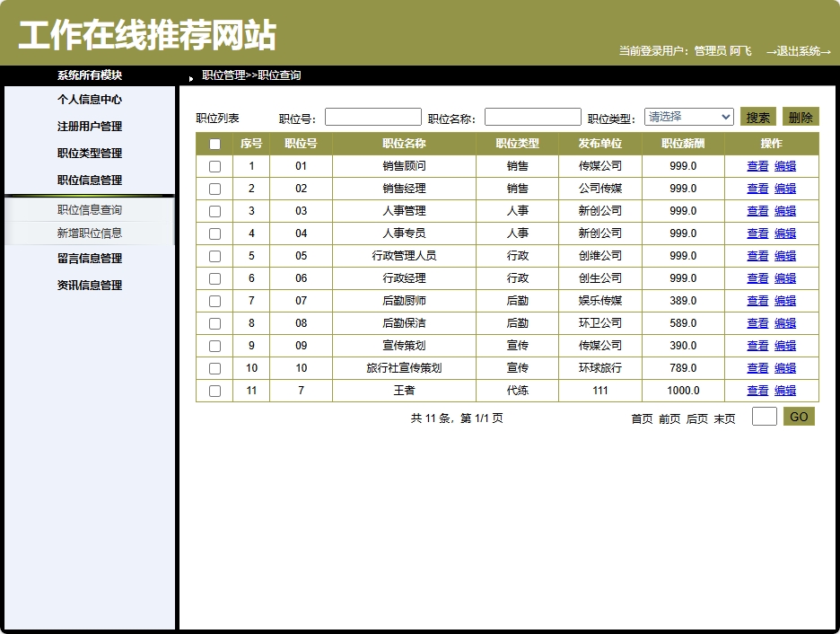Screen dimensions: 840x634
Task: Open 注册用户管理 in the sidebar
Action: (90, 126)
